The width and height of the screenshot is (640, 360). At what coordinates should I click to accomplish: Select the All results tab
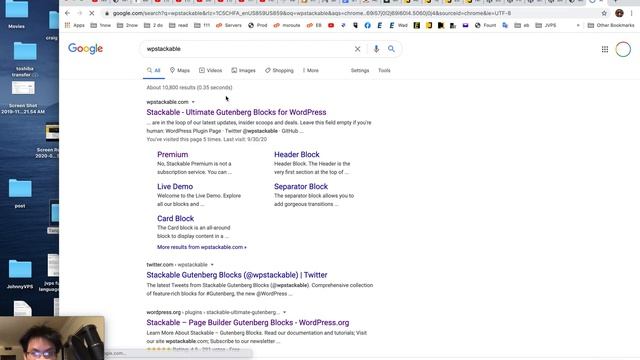coord(154,71)
